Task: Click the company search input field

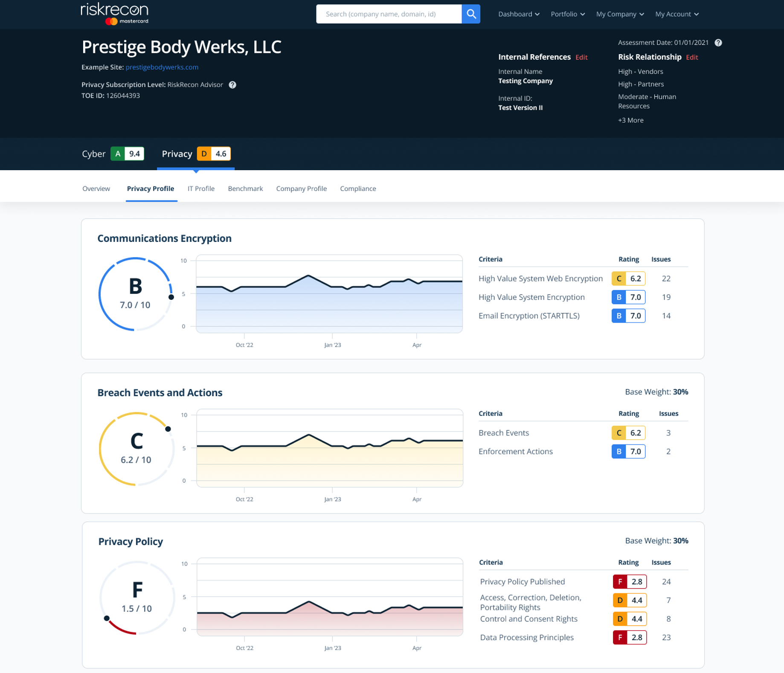Action: 389,14
